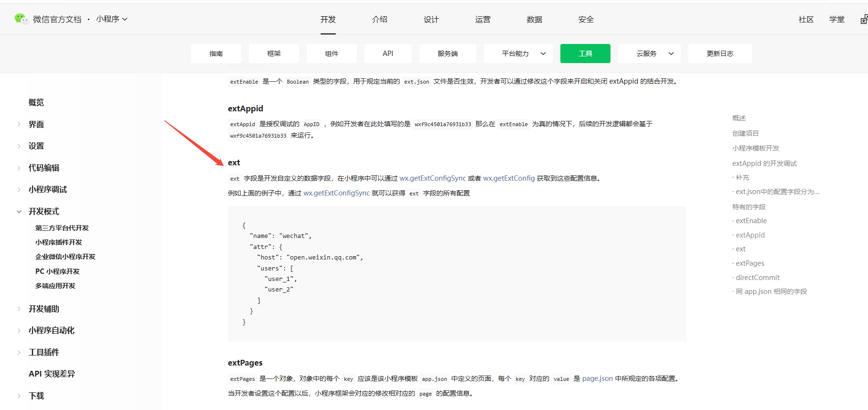Click the WeChat logo icon
This screenshot has height=410, width=868.
click(21, 19)
